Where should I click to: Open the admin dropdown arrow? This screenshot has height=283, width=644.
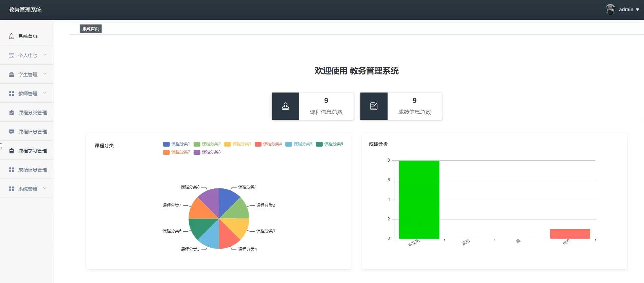click(x=638, y=10)
